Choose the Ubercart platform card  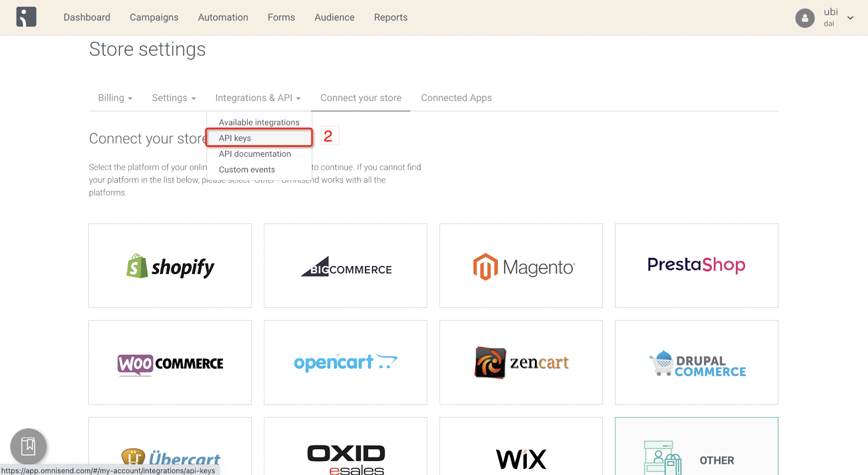coord(170,446)
